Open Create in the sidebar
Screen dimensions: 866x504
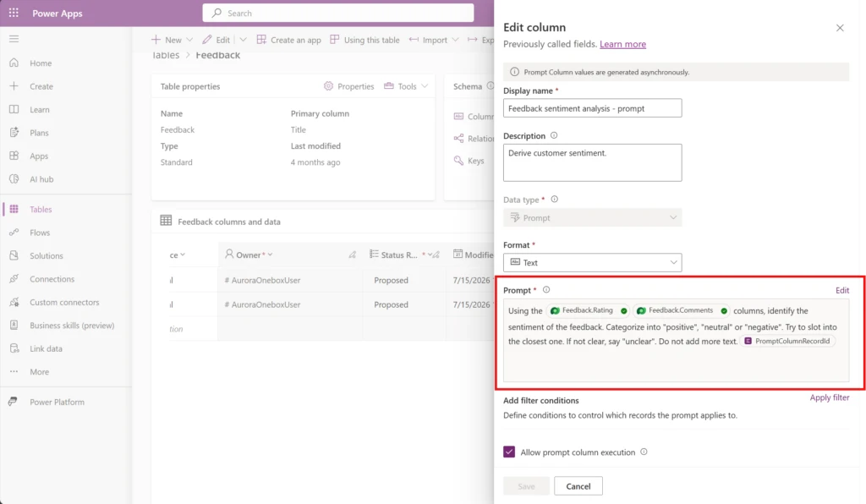41,86
